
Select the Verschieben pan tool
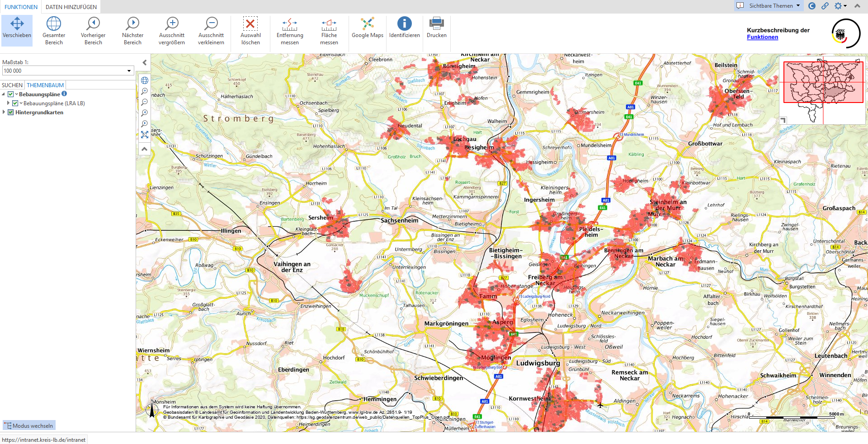tap(17, 30)
